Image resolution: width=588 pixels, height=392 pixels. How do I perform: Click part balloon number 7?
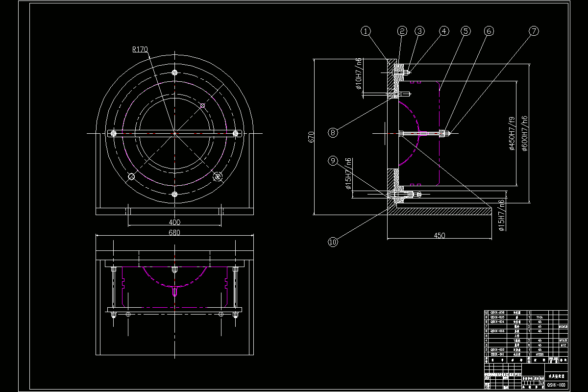pos(534,31)
